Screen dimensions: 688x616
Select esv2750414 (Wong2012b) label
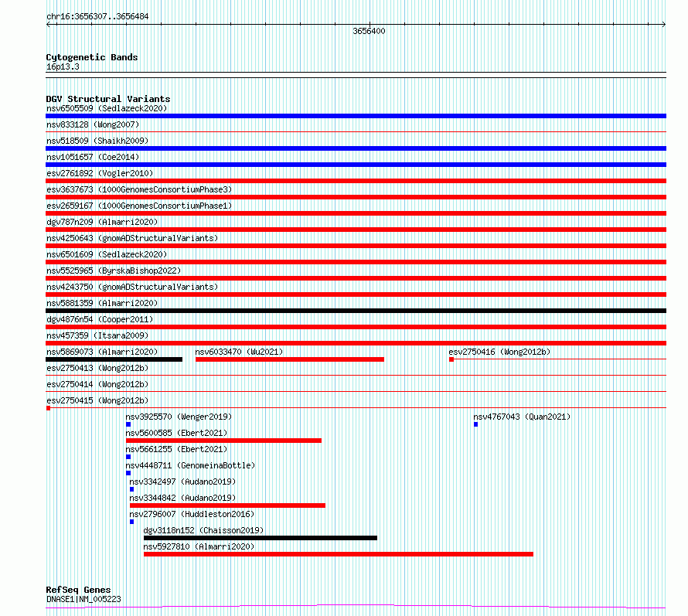point(97,384)
